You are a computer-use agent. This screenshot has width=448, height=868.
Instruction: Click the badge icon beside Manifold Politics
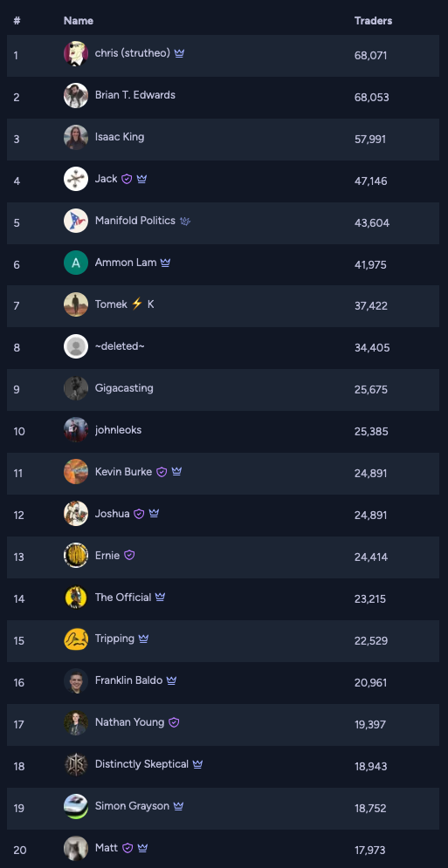pyautogui.click(x=185, y=221)
